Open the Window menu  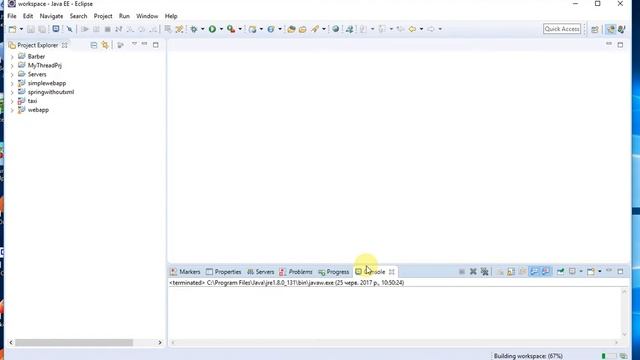pos(147,16)
